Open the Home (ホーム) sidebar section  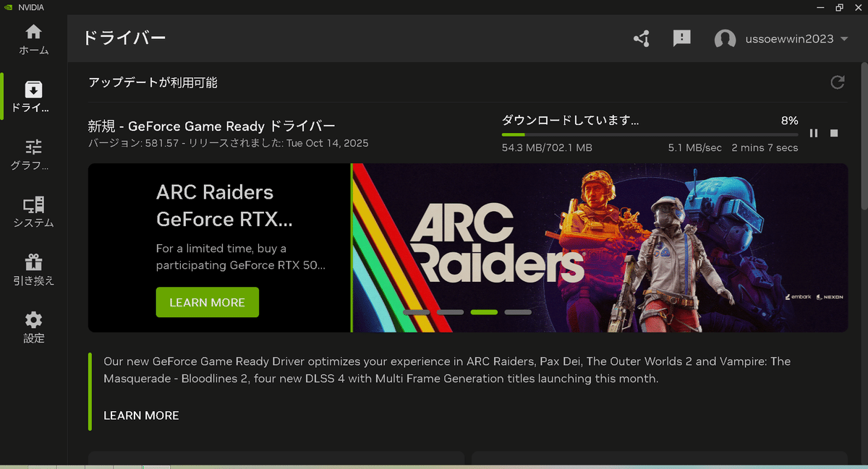click(x=34, y=40)
